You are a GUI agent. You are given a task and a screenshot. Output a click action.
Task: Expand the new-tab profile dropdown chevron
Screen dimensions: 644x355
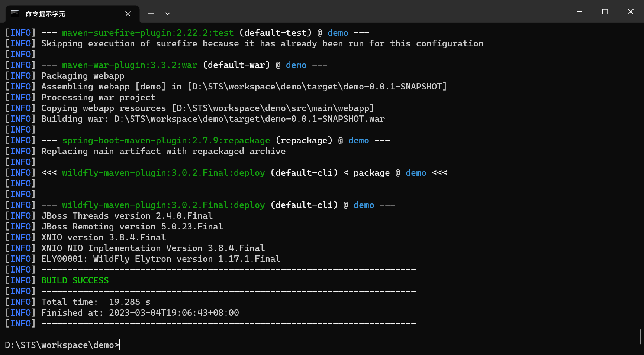168,14
